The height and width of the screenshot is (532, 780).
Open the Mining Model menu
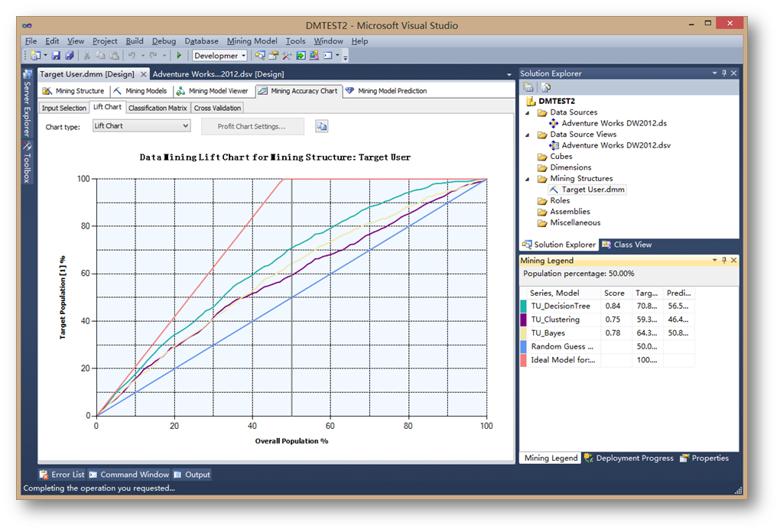pyautogui.click(x=252, y=41)
